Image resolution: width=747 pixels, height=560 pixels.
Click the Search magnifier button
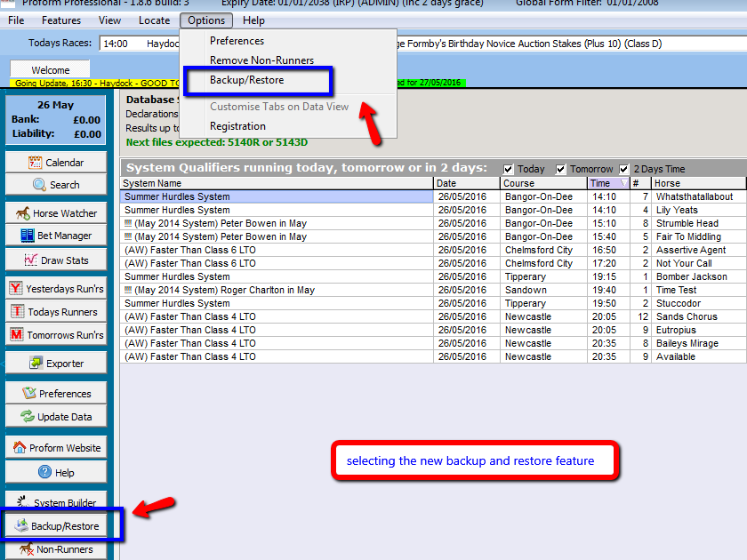pyautogui.click(x=56, y=185)
